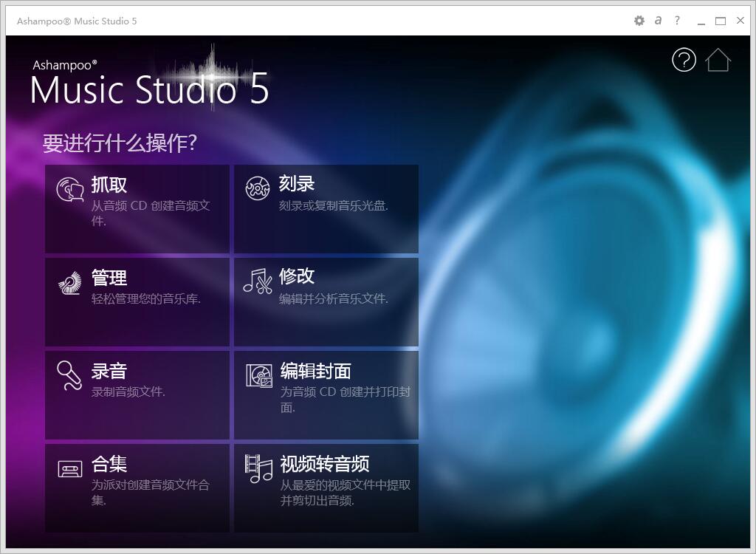Select the 视频转音频 title text

click(x=325, y=464)
